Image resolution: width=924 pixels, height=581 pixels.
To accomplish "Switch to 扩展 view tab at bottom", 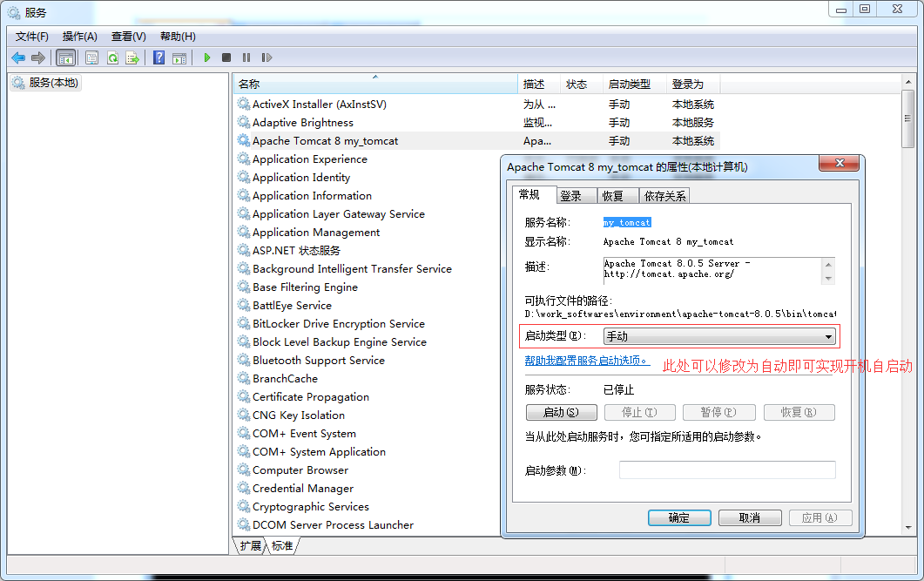I will coord(251,545).
